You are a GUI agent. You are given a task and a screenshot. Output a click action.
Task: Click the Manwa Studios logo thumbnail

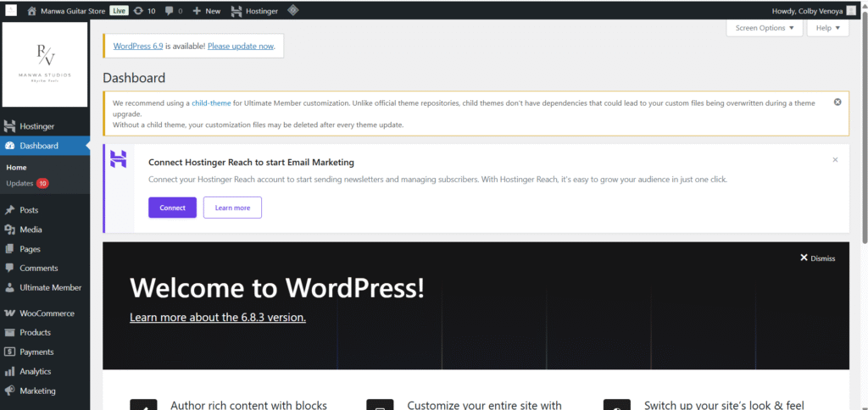(45, 64)
